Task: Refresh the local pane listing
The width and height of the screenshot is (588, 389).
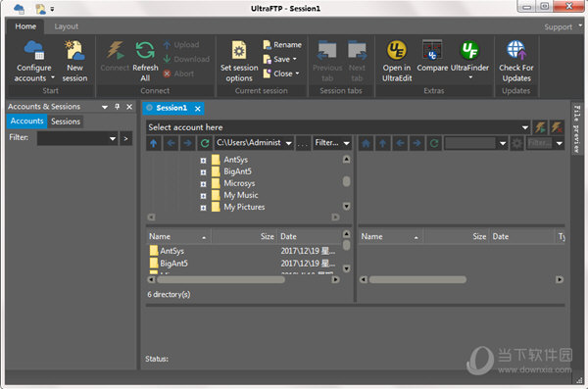Action: (x=205, y=143)
